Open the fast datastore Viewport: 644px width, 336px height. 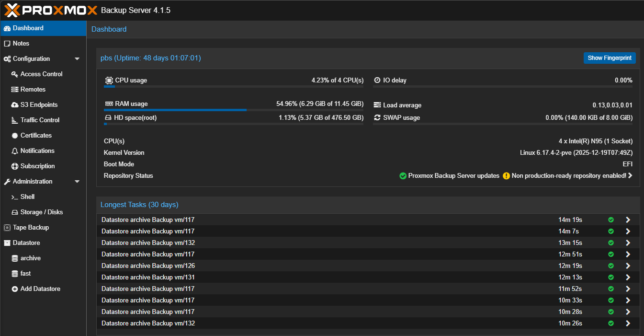click(x=25, y=274)
